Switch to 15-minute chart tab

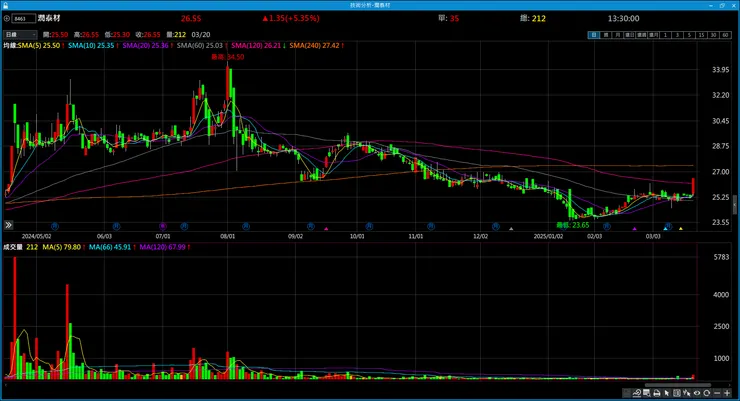[701, 35]
